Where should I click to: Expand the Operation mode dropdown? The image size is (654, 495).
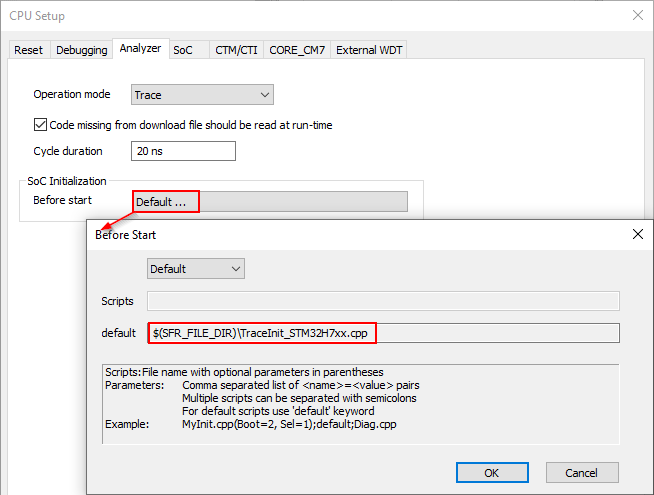click(203, 95)
